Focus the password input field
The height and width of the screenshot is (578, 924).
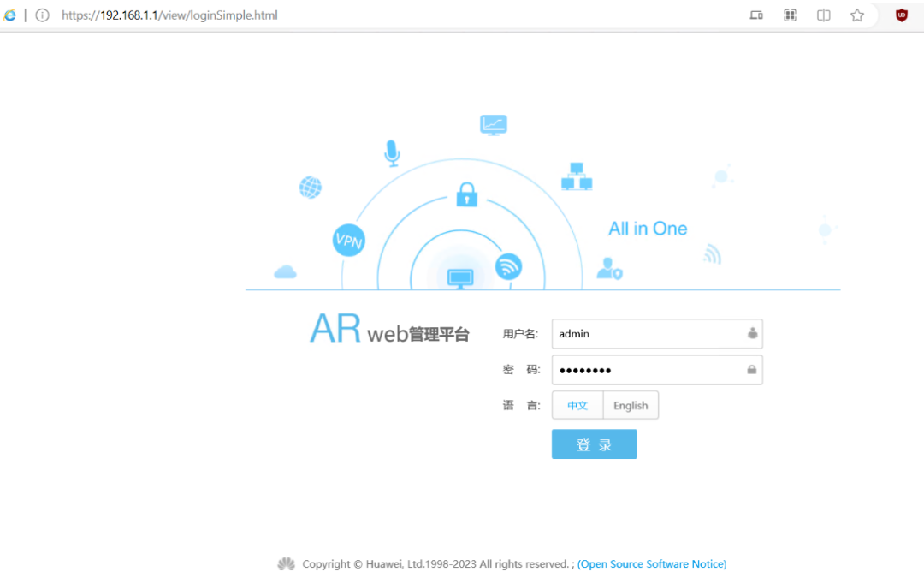tap(657, 370)
